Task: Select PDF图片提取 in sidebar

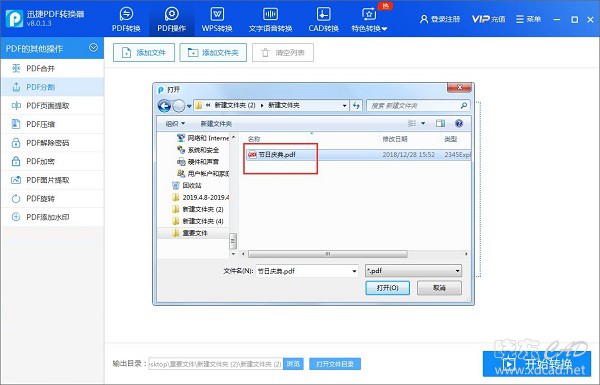Action: (x=52, y=180)
